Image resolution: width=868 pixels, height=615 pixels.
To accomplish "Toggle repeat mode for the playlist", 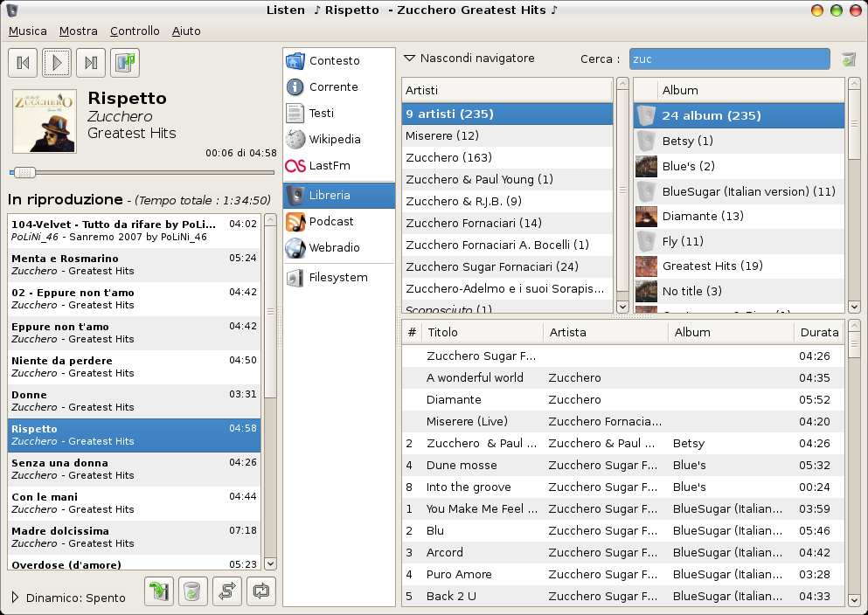I will coord(261,591).
